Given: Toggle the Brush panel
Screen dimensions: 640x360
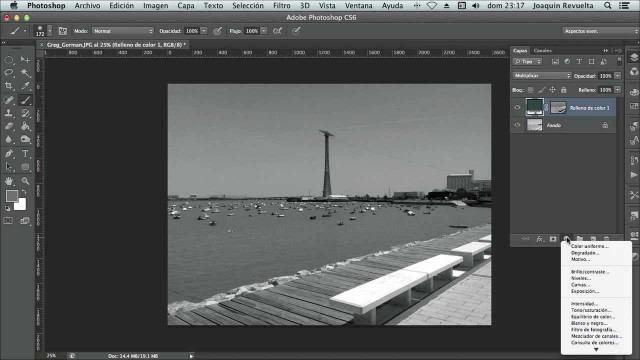Looking at the screenshot, I should [62, 31].
